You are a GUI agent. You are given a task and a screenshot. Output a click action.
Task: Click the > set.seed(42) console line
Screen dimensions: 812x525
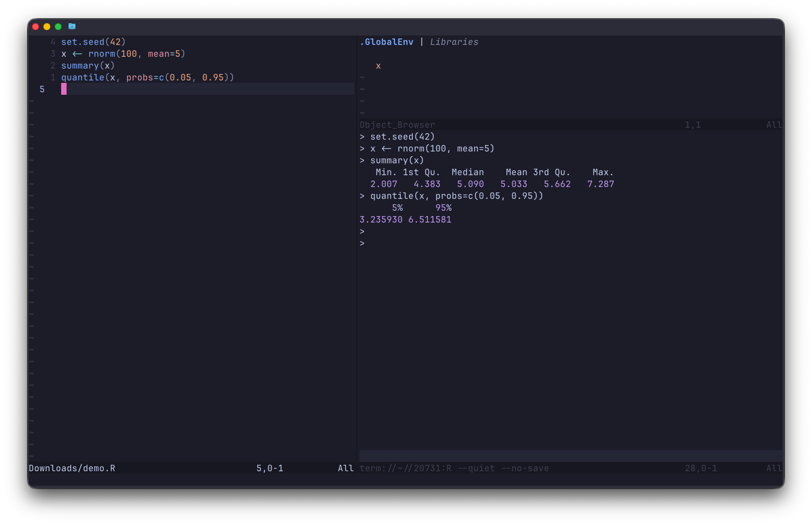click(397, 137)
